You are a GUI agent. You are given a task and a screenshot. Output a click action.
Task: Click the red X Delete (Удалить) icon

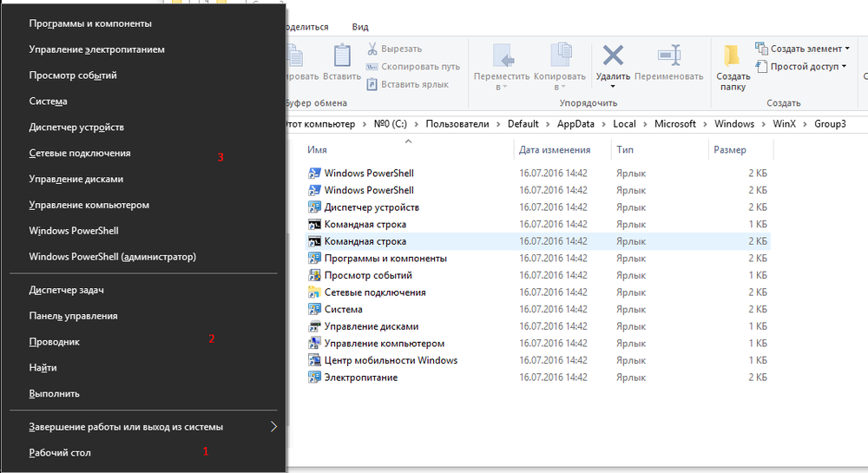(613, 56)
